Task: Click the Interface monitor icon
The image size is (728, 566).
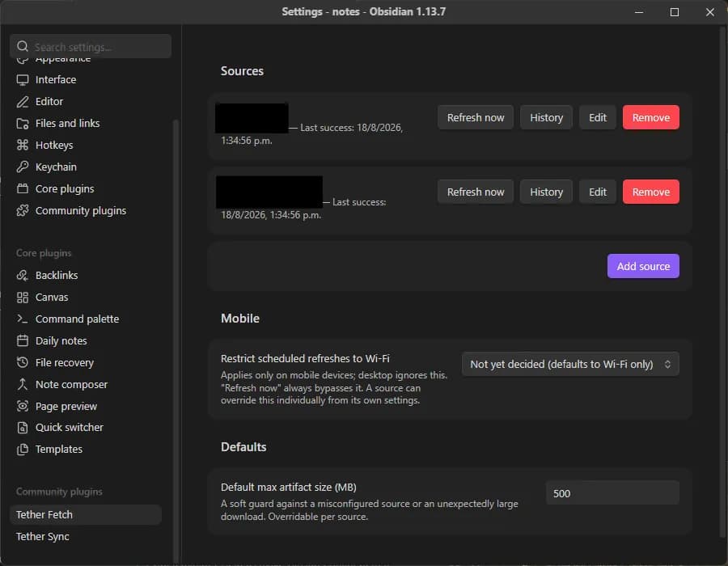Action: (x=23, y=80)
